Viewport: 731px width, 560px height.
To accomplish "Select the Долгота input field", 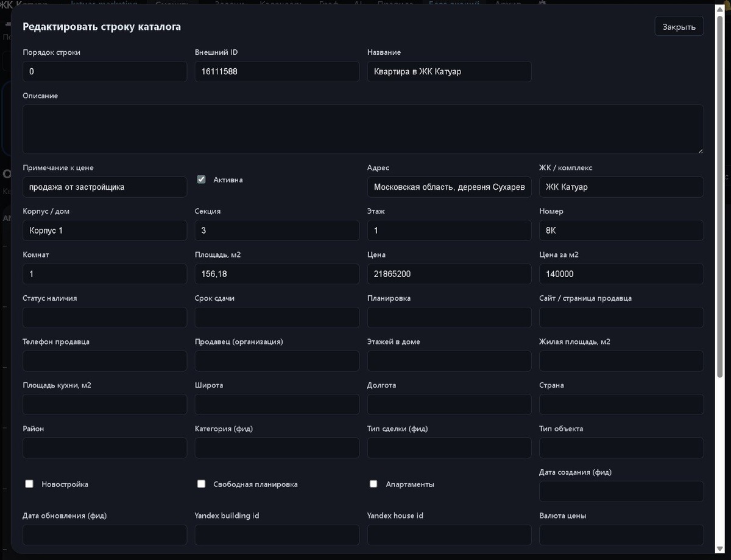I will click(x=450, y=405).
